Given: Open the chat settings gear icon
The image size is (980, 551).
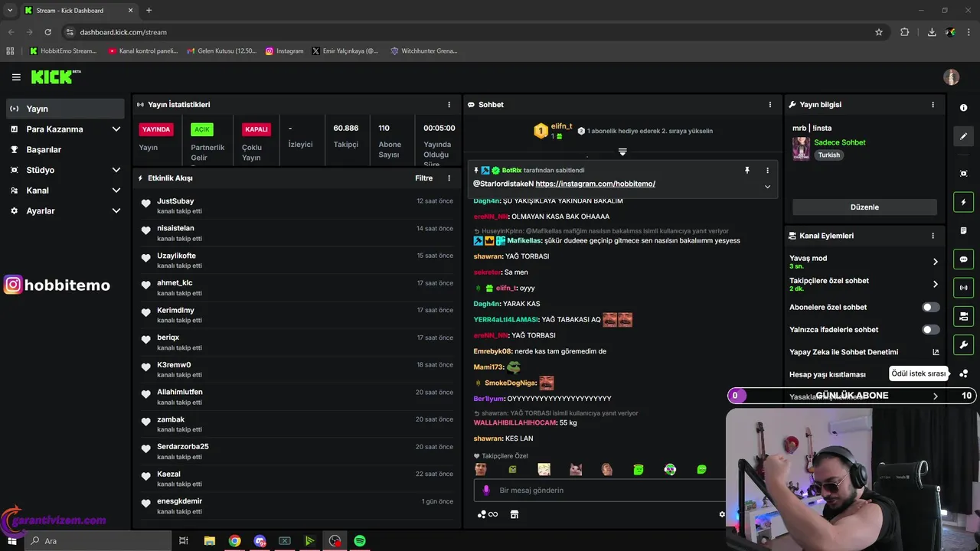Looking at the screenshot, I should point(721,514).
